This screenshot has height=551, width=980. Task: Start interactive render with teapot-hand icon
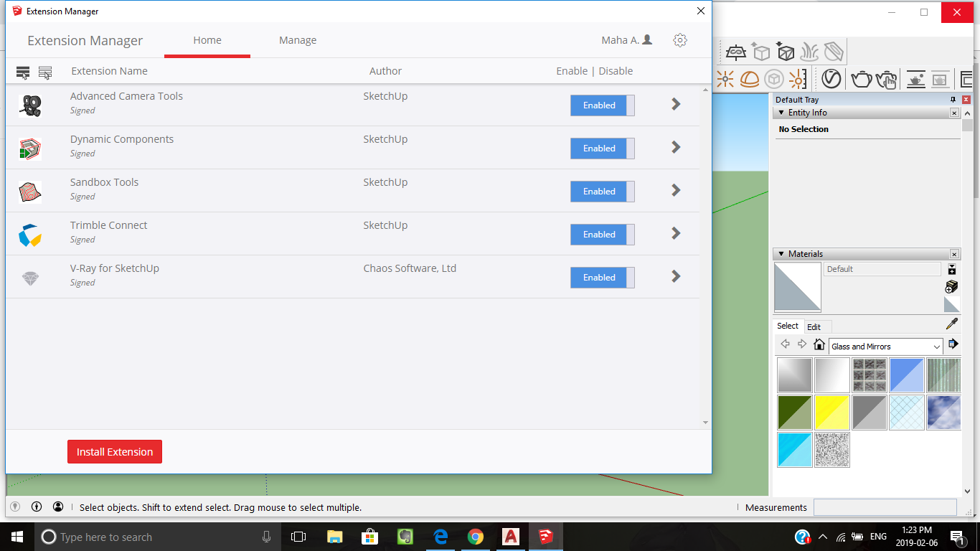click(887, 79)
